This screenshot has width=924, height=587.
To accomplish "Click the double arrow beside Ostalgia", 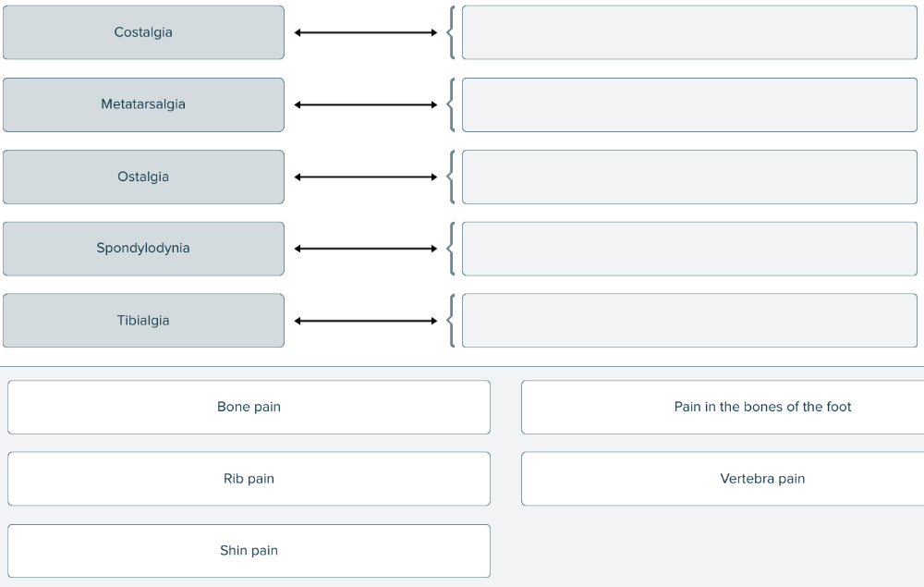I will point(365,177).
